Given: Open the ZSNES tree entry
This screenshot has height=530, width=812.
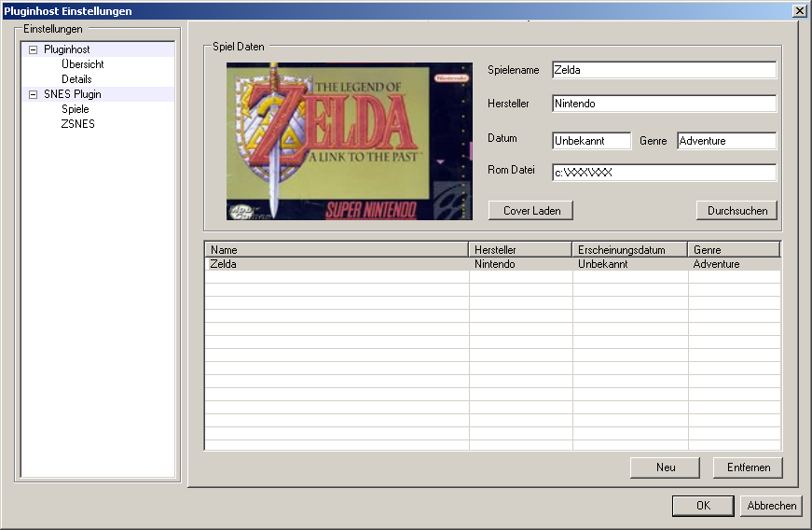Looking at the screenshot, I should [x=77, y=124].
